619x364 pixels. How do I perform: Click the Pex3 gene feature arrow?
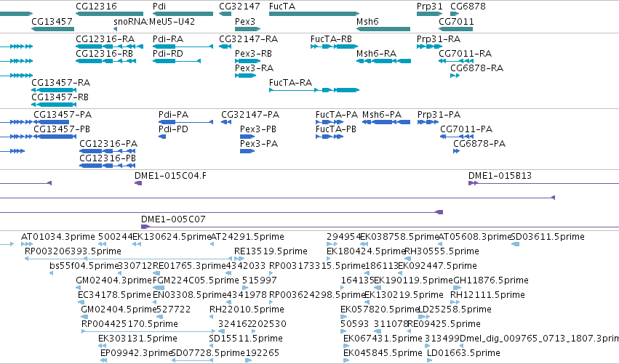point(247,29)
